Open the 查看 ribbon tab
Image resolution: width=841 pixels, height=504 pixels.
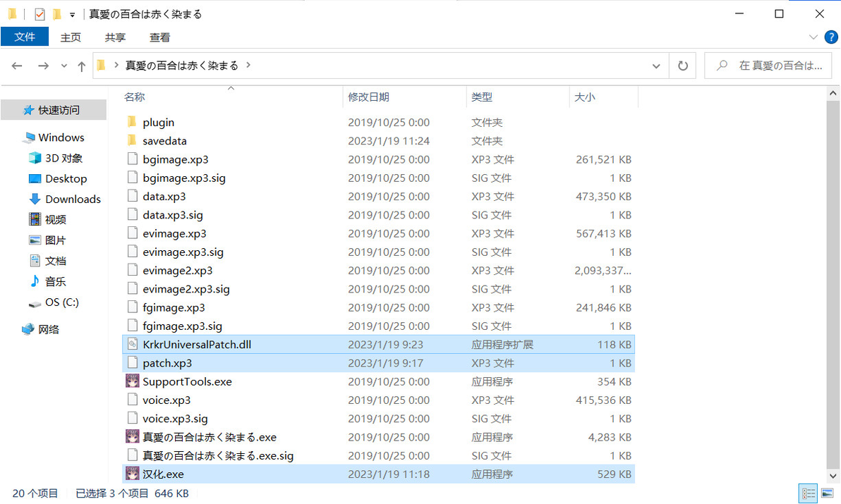[159, 37]
